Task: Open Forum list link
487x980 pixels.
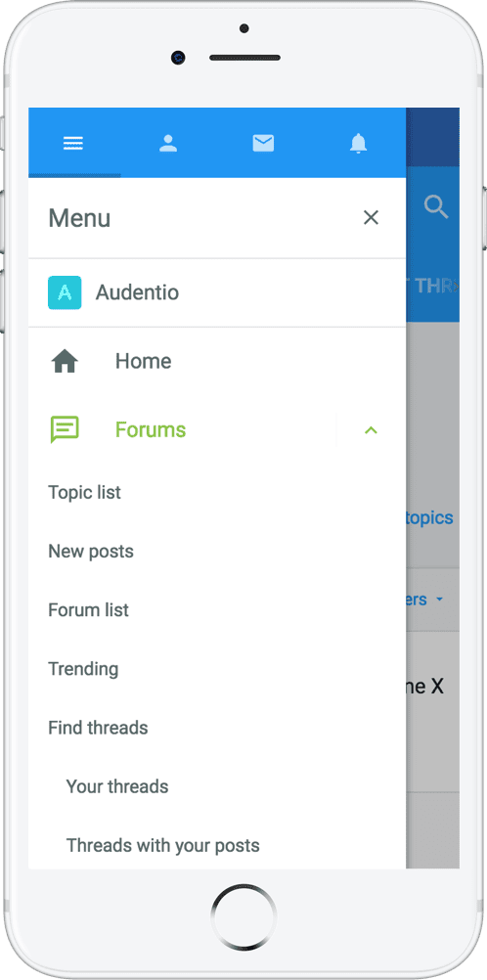Action: click(89, 610)
